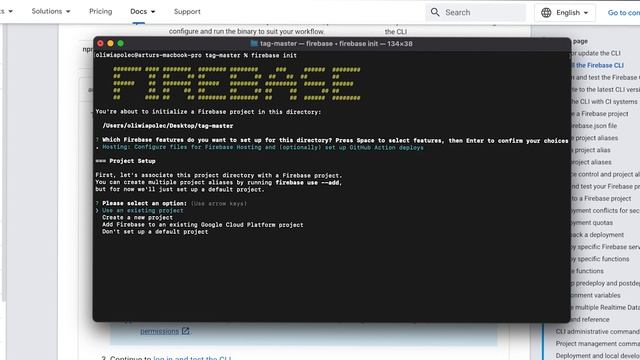The width and height of the screenshot is (640, 360).
Task: Open sidebar link 'y specific functions'
Action: [600, 259]
